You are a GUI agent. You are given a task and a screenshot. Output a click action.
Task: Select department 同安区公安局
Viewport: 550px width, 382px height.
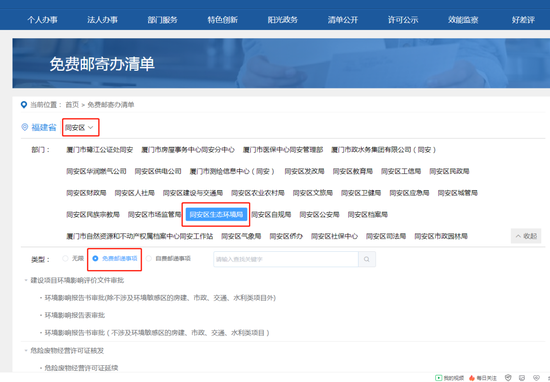coord(319,214)
